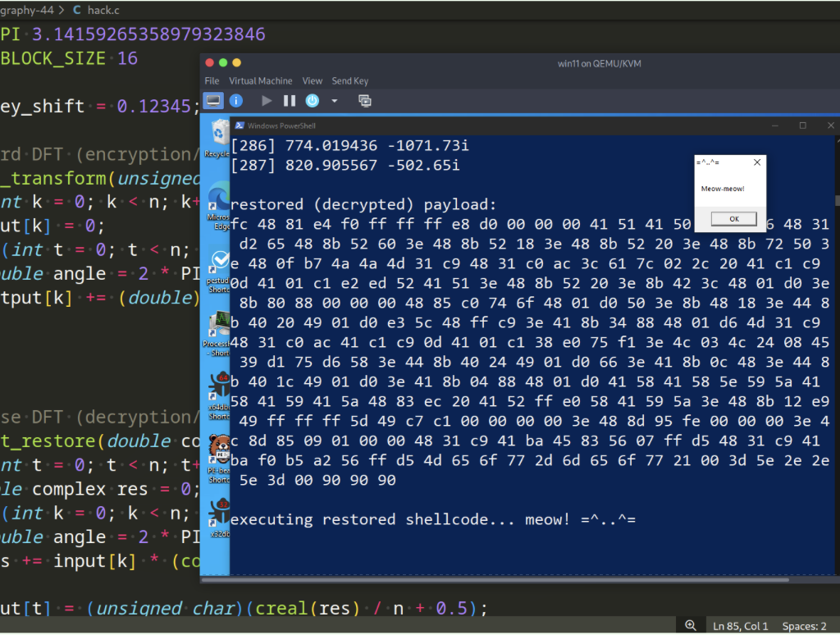Launch the x64dbg desktop shortcut
840x635 pixels.
pos(219,396)
